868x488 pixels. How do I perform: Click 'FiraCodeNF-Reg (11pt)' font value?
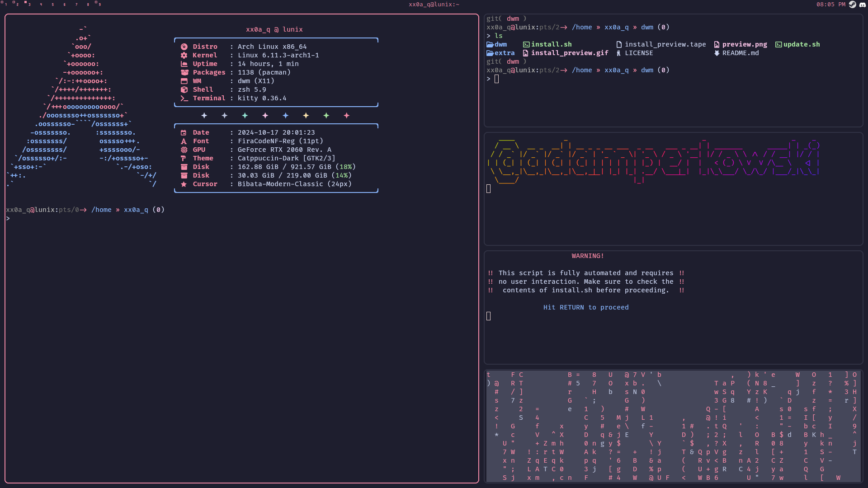pos(280,141)
